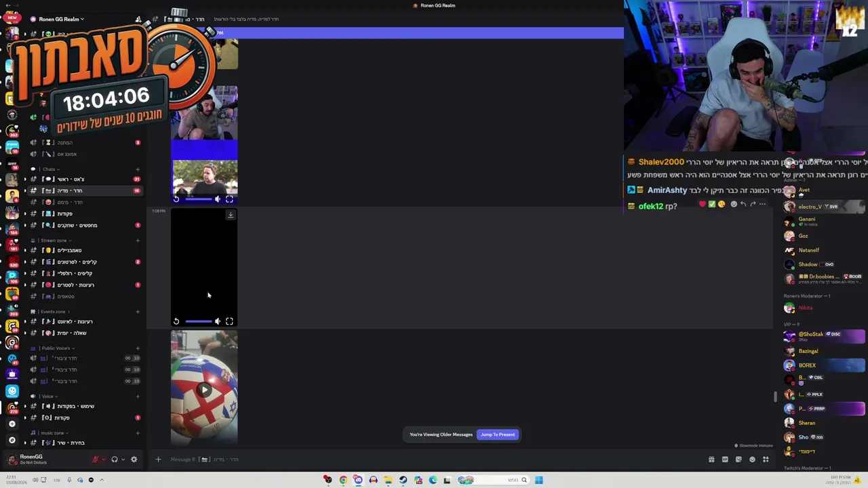Open Steam from the taskbar
This screenshot has width=868, height=488.
403,480
